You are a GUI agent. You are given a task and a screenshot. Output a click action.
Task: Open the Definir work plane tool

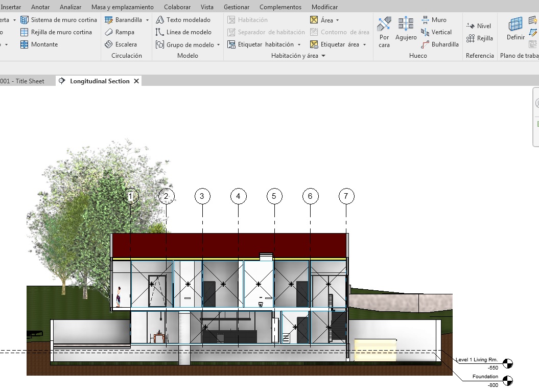click(x=515, y=29)
